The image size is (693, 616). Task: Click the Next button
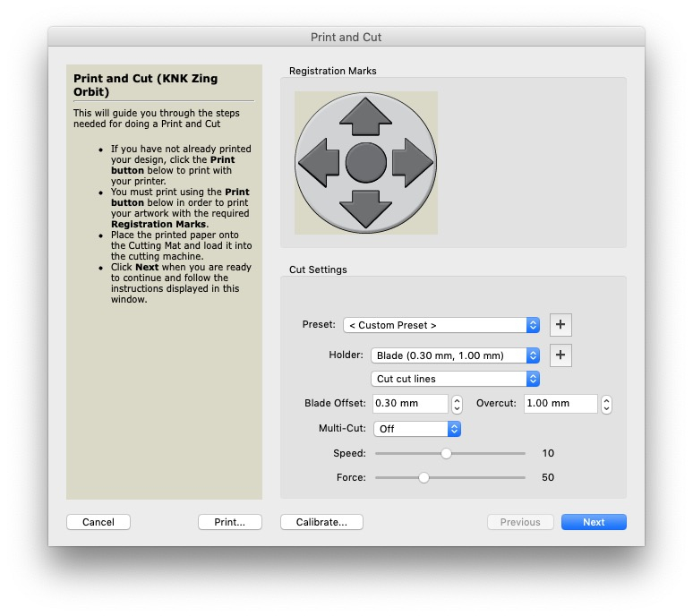594,522
